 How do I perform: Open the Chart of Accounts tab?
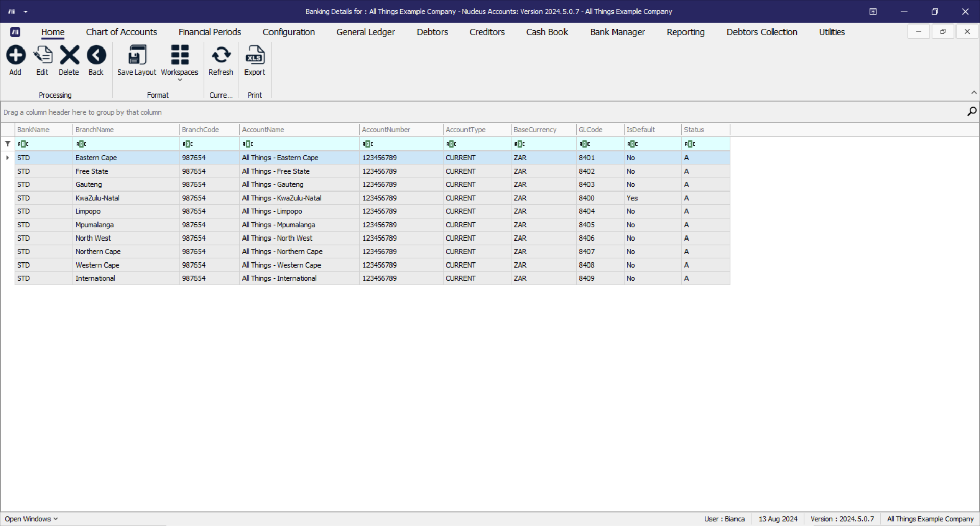point(121,32)
